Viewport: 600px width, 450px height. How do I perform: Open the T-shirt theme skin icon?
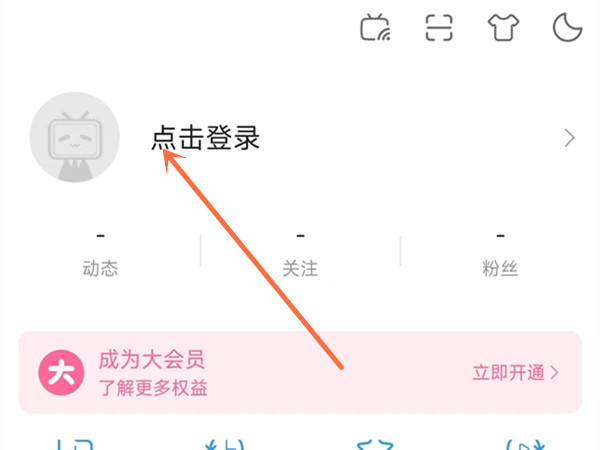point(503,28)
